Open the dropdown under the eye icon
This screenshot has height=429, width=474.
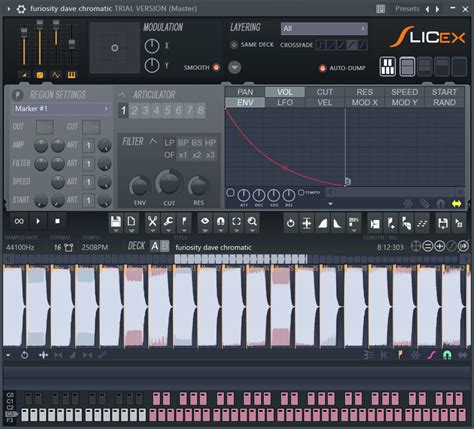coord(205,231)
